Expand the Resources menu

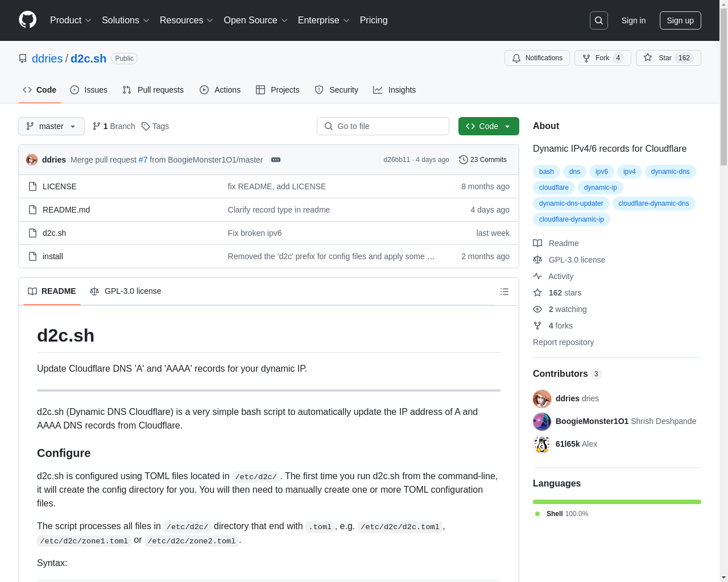click(187, 20)
